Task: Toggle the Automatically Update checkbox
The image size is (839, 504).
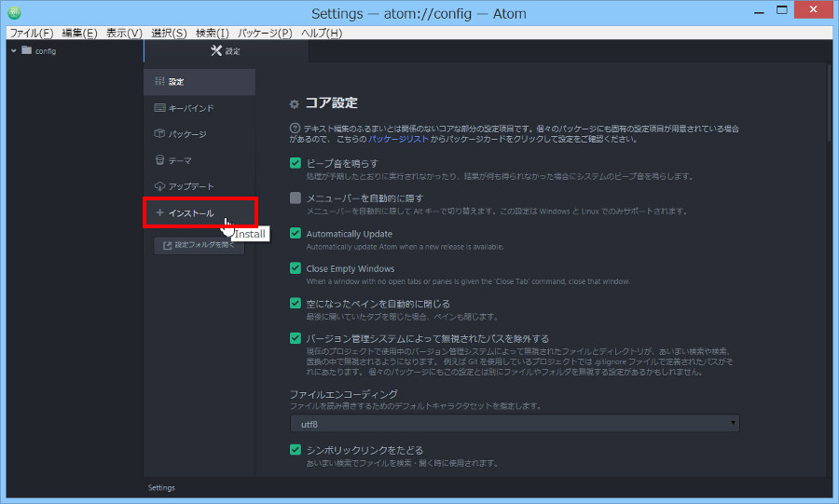Action: pos(296,233)
